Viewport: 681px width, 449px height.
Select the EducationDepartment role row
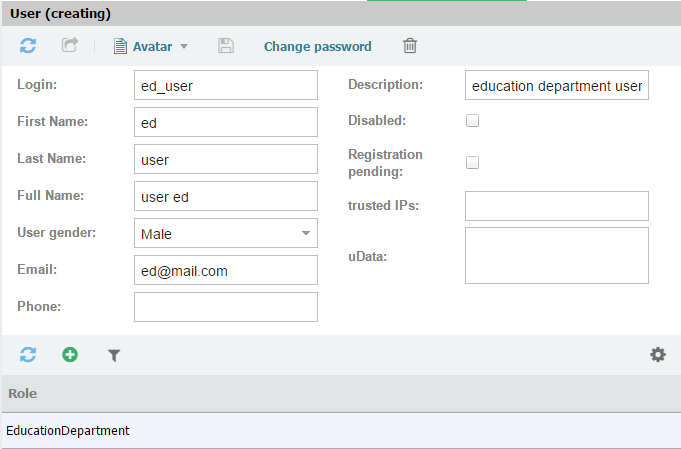(x=68, y=431)
